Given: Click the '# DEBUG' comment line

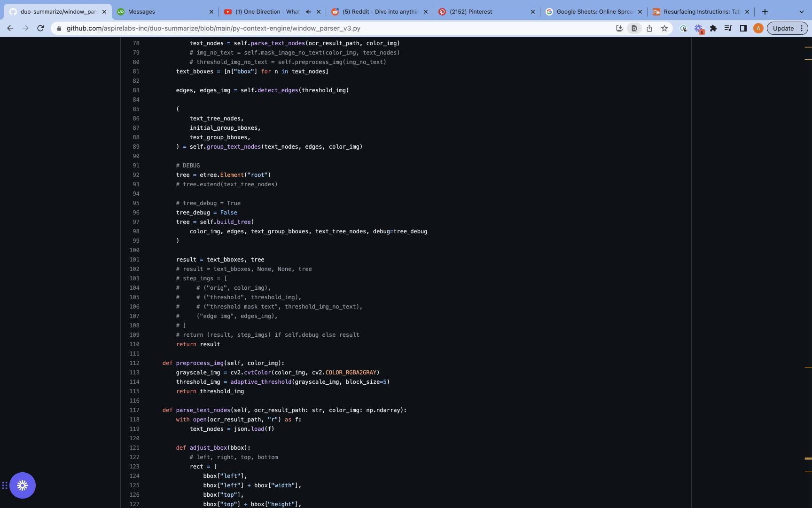Looking at the screenshot, I should [188, 166].
